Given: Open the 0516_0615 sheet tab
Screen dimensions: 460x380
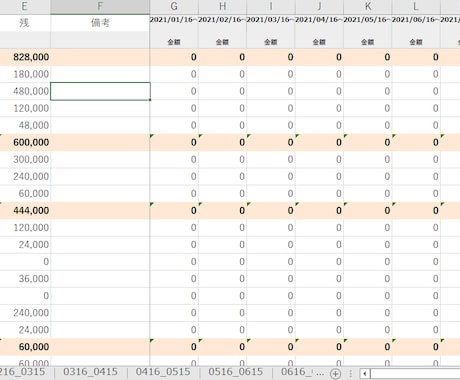Looking at the screenshot, I should click(236, 372).
